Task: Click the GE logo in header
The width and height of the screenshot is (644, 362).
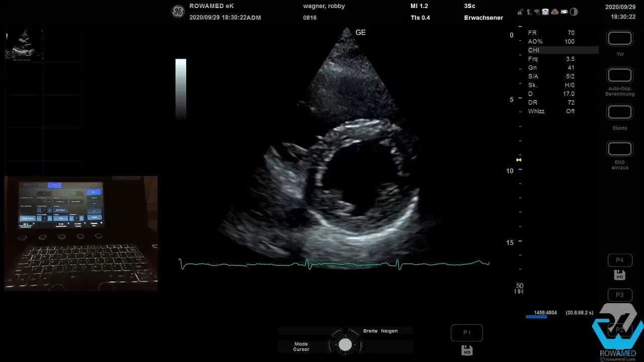Action: (178, 11)
